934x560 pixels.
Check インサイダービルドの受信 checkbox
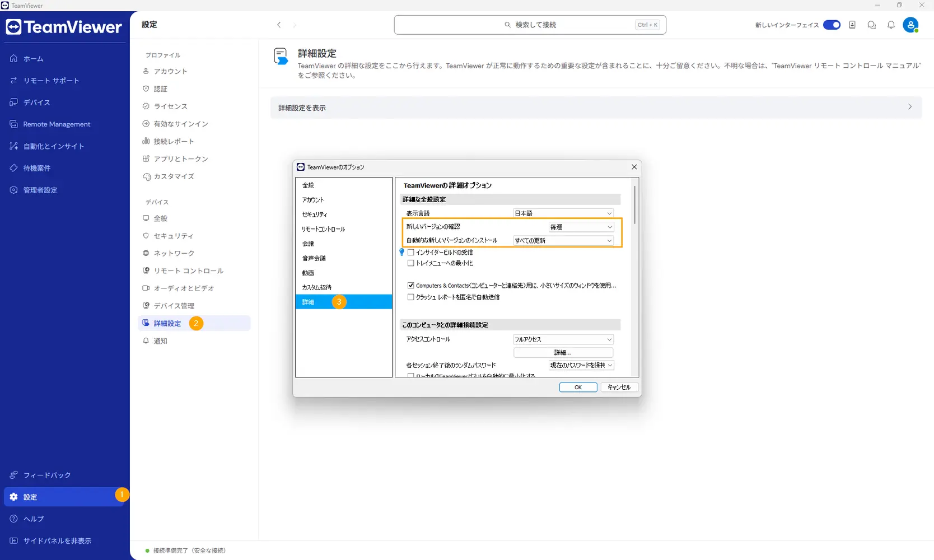point(411,252)
